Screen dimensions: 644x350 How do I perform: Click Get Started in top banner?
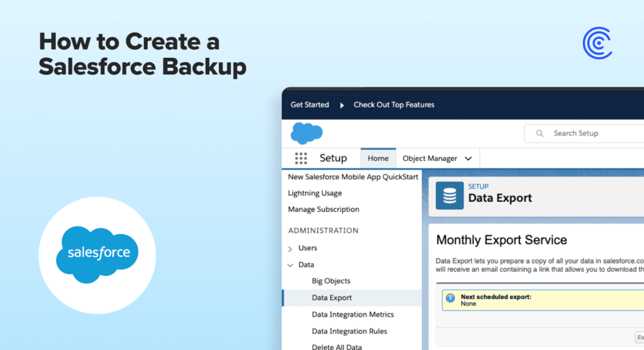point(309,105)
